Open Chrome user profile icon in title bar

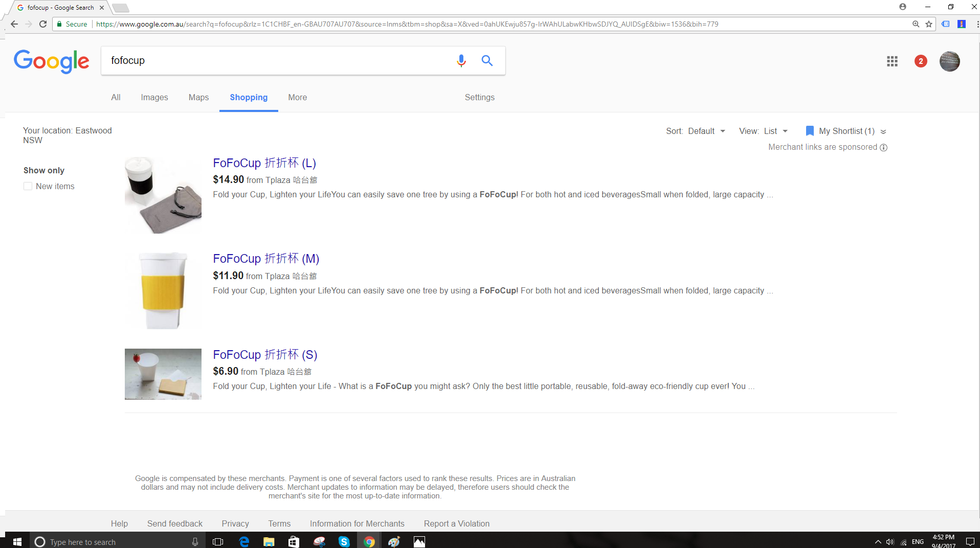(x=903, y=7)
